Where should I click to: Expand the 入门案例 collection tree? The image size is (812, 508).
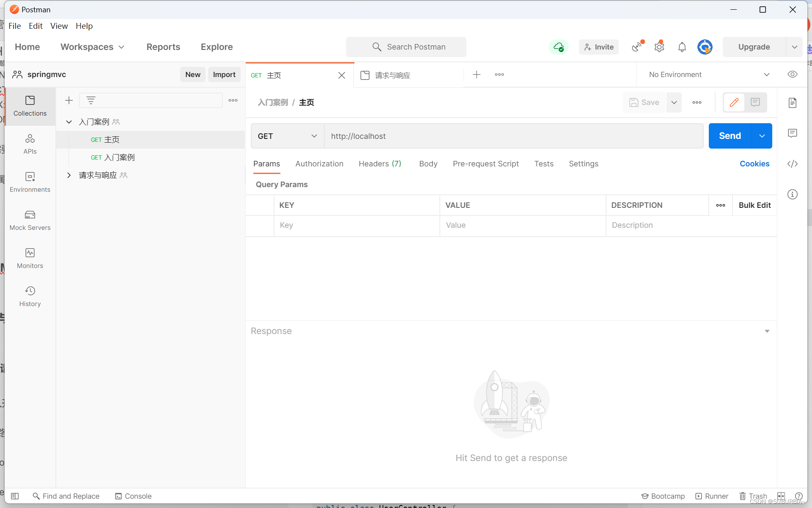pyautogui.click(x=69, y=122)
